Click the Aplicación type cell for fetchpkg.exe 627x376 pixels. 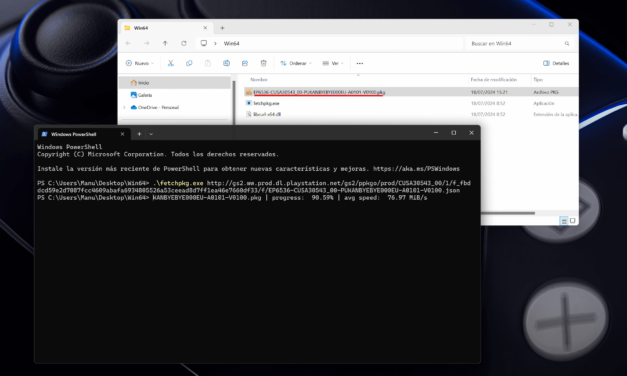tap(544, 103)
